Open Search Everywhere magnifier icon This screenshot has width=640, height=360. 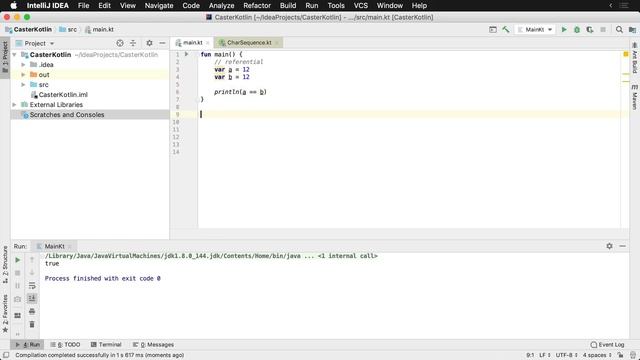click(619, 29)
